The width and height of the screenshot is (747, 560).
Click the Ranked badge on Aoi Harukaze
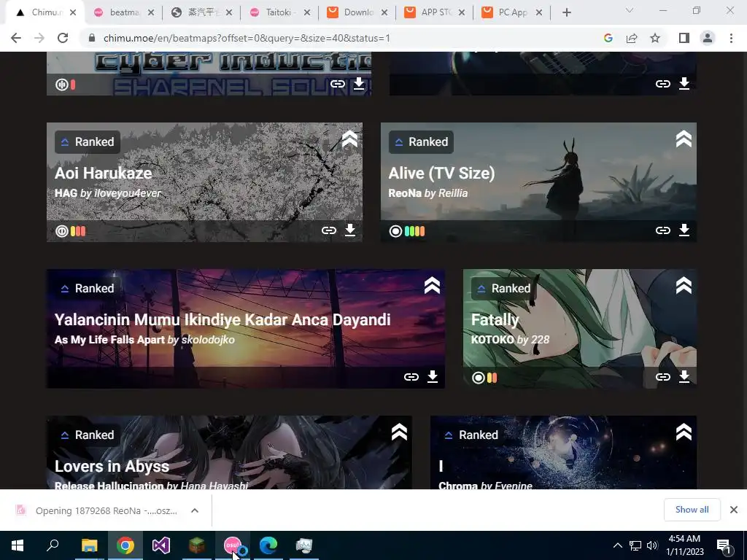[x=88, y=141]
